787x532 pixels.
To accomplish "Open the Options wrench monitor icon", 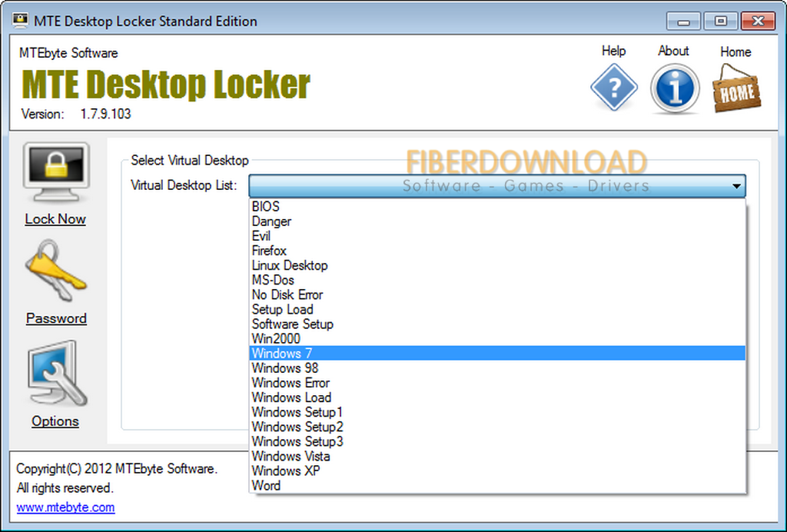I will point(57,374).
